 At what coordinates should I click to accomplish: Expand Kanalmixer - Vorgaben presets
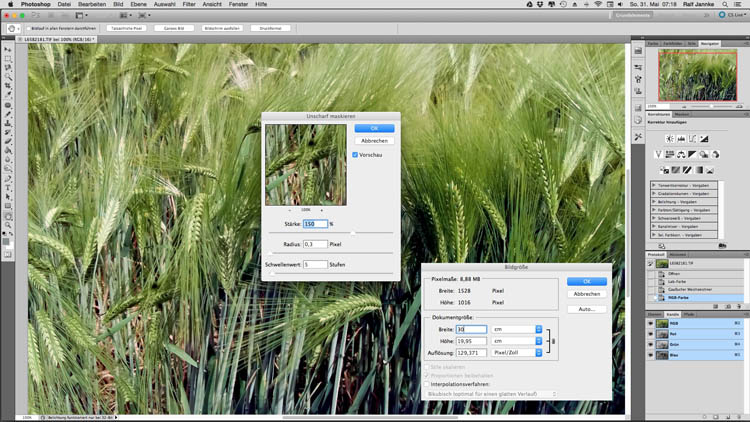click(x=654, y=227)
